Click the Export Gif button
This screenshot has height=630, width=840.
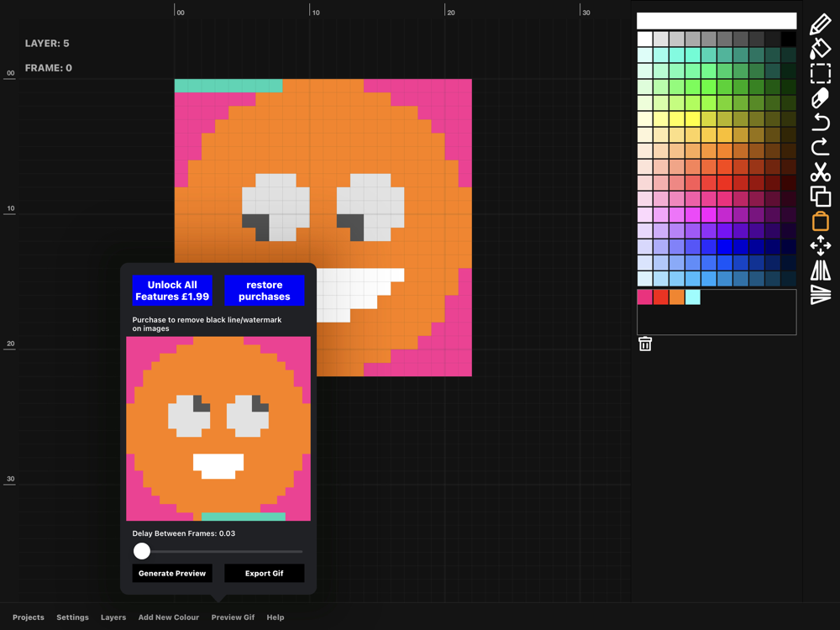pyautogui.click(x=264, y=573)
